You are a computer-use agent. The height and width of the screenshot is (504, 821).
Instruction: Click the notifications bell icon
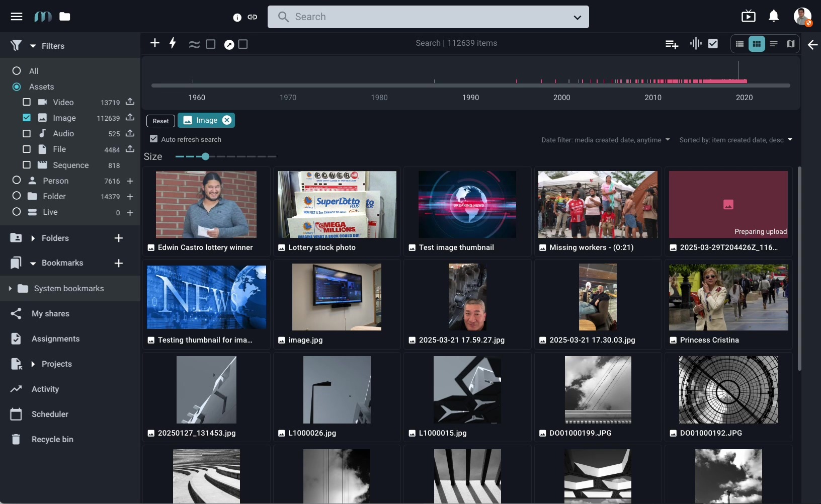pos(774,17)
